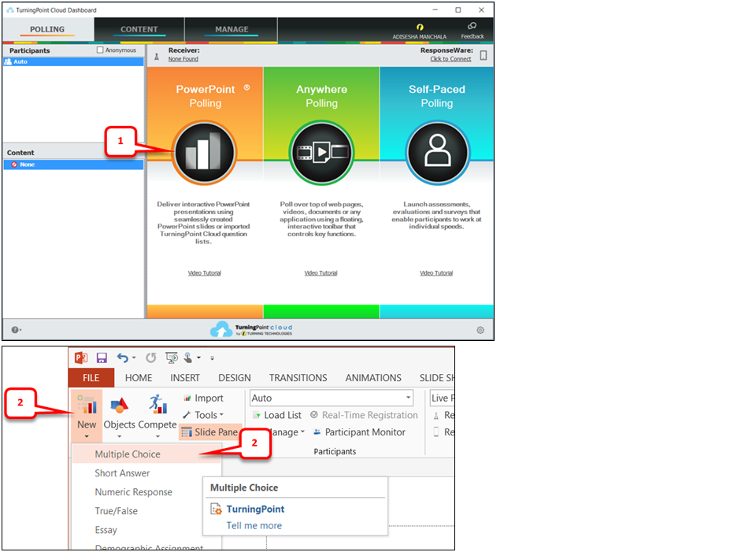The image size is (756, 552).
Task: Undo the last action in PowerPoint
Action: click(x=123, y=358)
